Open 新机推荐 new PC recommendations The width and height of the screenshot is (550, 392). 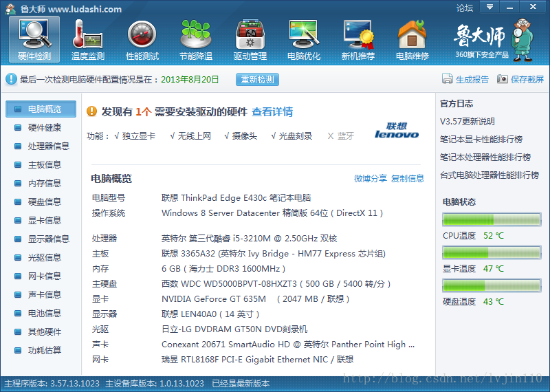pyautogui.click(x=358, y=40)
